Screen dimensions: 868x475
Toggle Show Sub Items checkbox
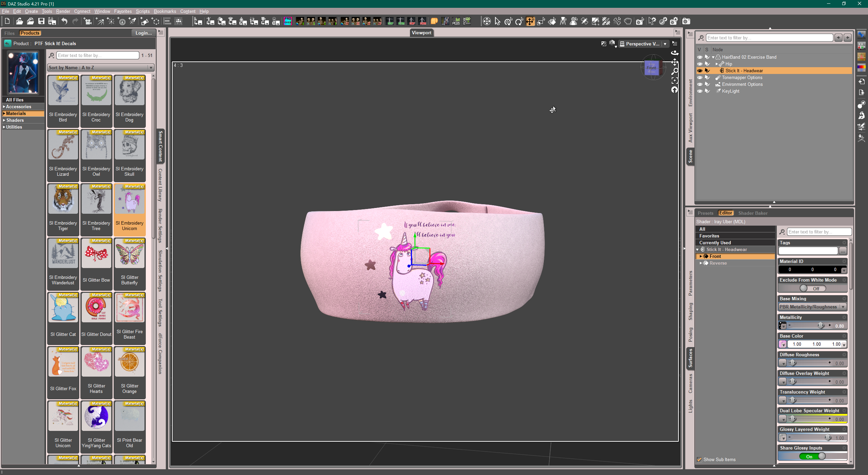pos(699,460)
